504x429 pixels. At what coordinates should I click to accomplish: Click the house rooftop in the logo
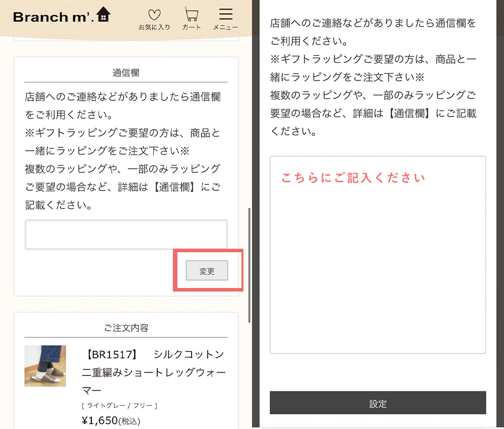point(104,9)
